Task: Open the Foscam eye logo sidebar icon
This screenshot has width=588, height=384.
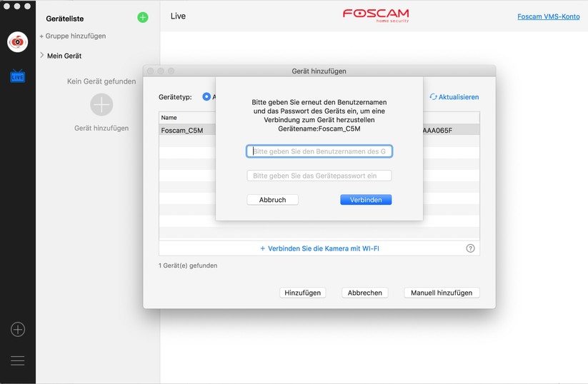Action: click(x=18, y=41)
